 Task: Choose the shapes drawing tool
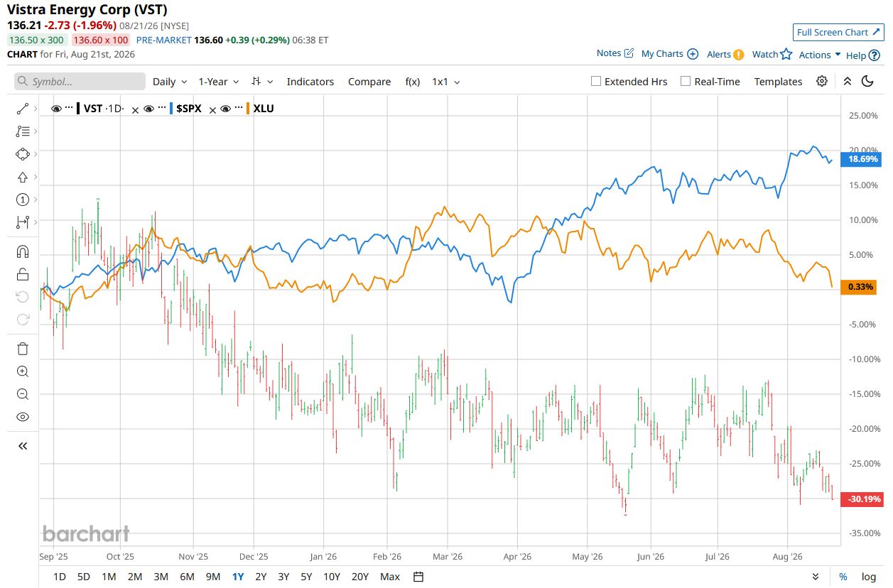coord(22,154)
